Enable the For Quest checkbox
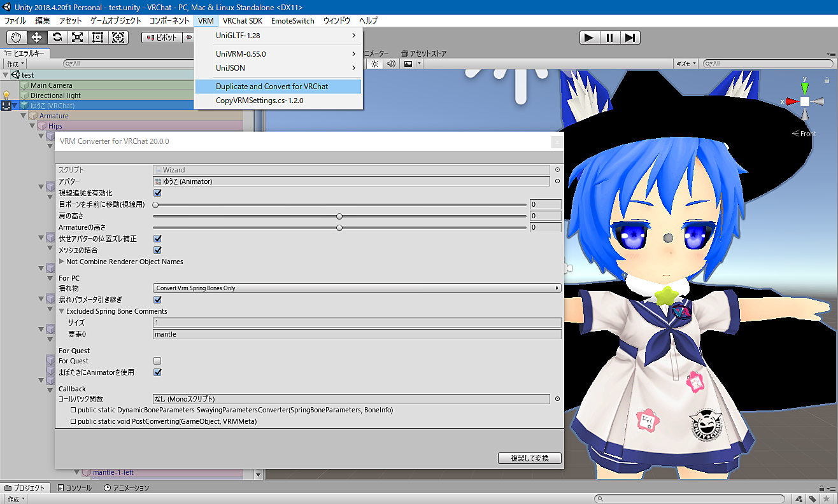Image resolution: width=838 pixels, height=504 pixels. coord(157,361)
